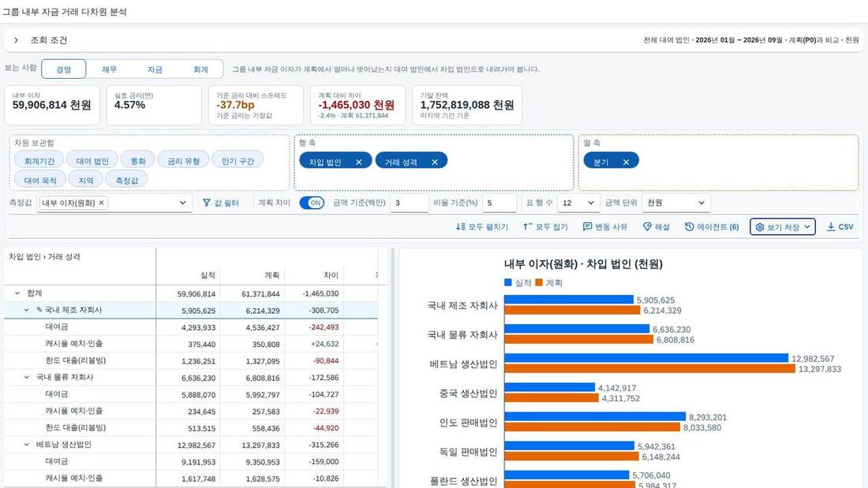
Task: Select the 지역 dimension chip
Action: click(x=86, y=181)
